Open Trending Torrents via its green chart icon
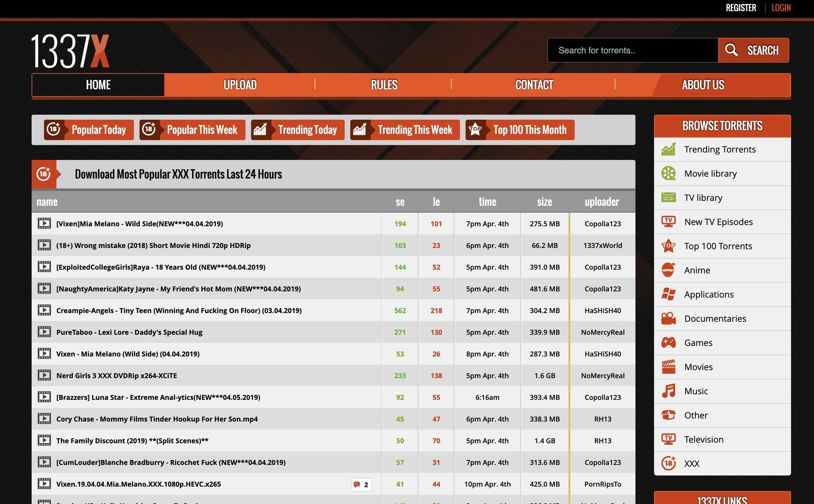The width and height of the screenshot is (814, 504). click(668, 149)
